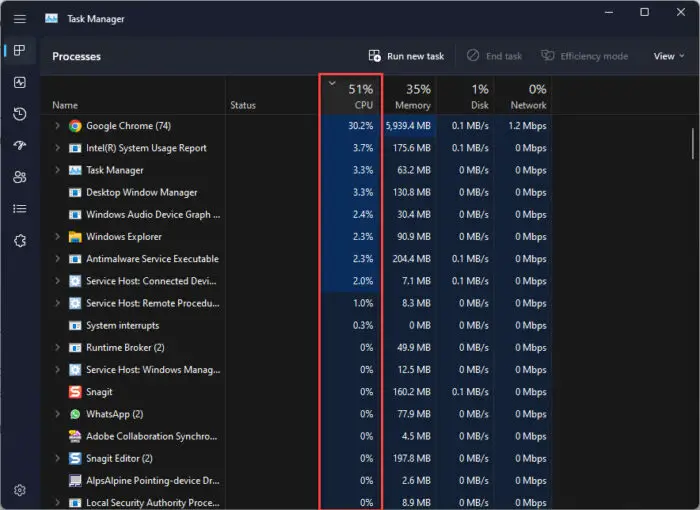
Task: Open the Performance page icon
Action: [20, 82]
